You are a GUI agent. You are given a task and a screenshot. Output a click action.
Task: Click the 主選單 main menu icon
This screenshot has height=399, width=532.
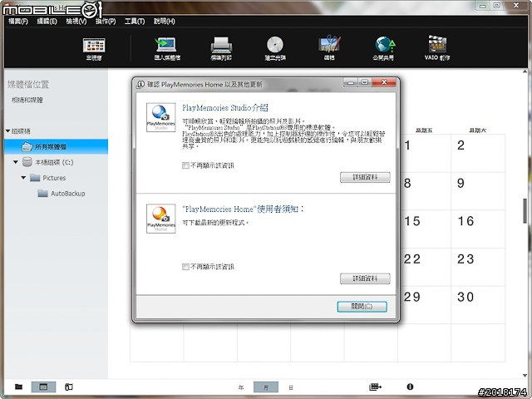pos(95,47)
